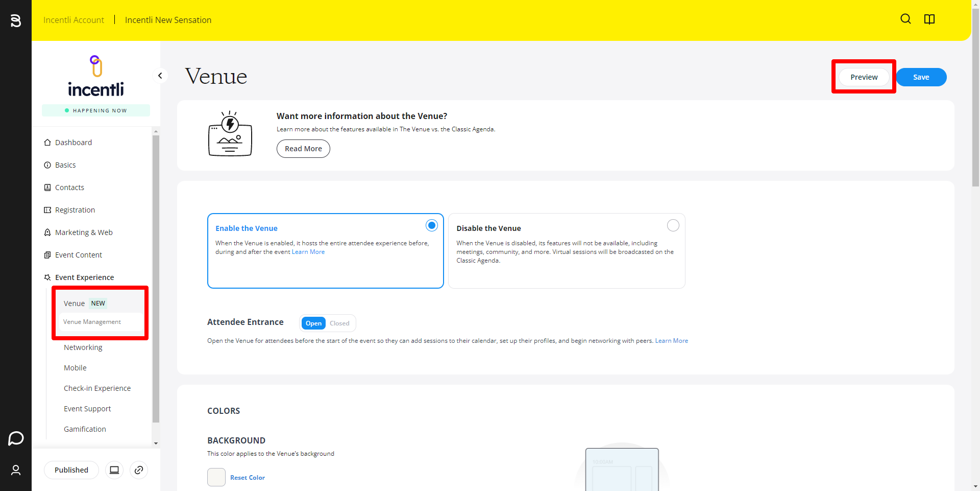Image resolution: width=980 pixels, height=491 pixels.
Task: Click Incentli New Sensation breadcrumb
Action: pos(168,20)
